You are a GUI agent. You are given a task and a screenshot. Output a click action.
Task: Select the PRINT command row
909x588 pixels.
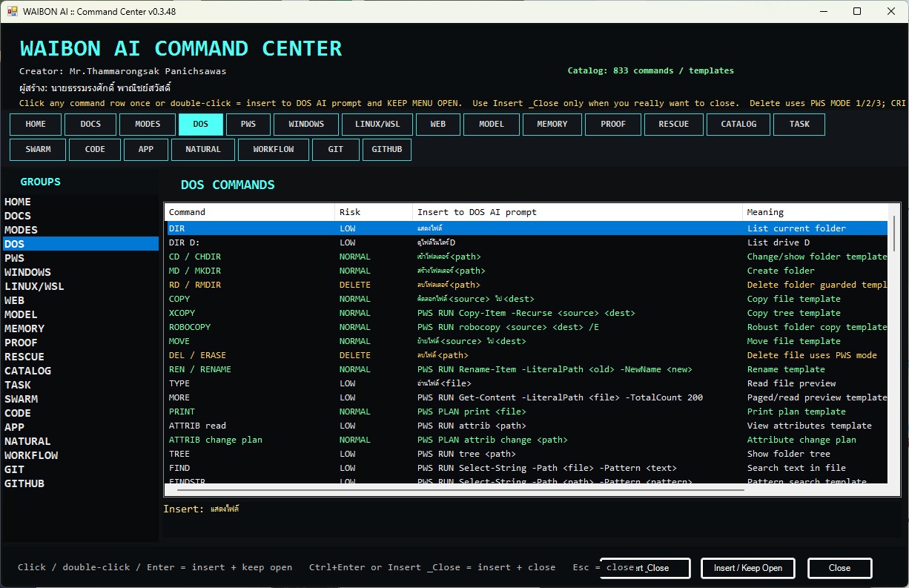click(526, 412)
